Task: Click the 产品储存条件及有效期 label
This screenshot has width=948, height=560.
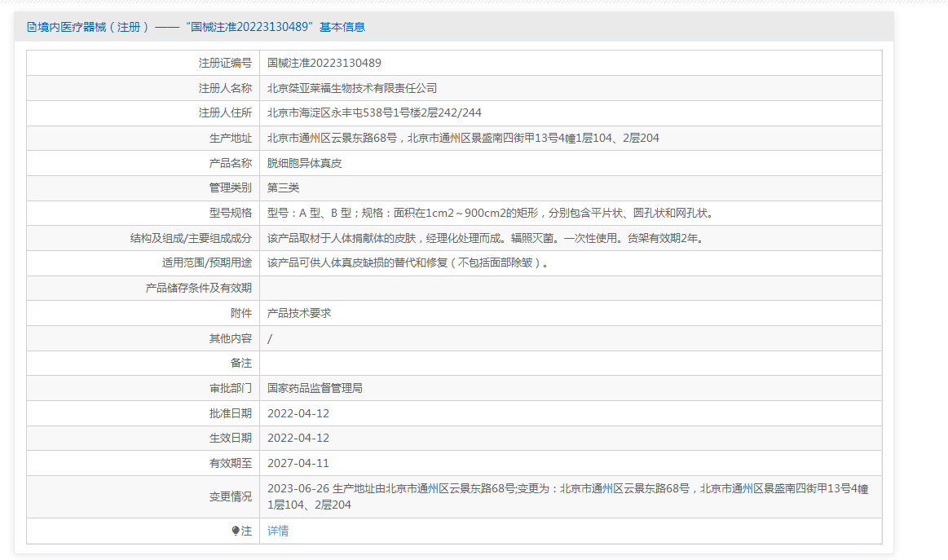Action: [198, 288]
